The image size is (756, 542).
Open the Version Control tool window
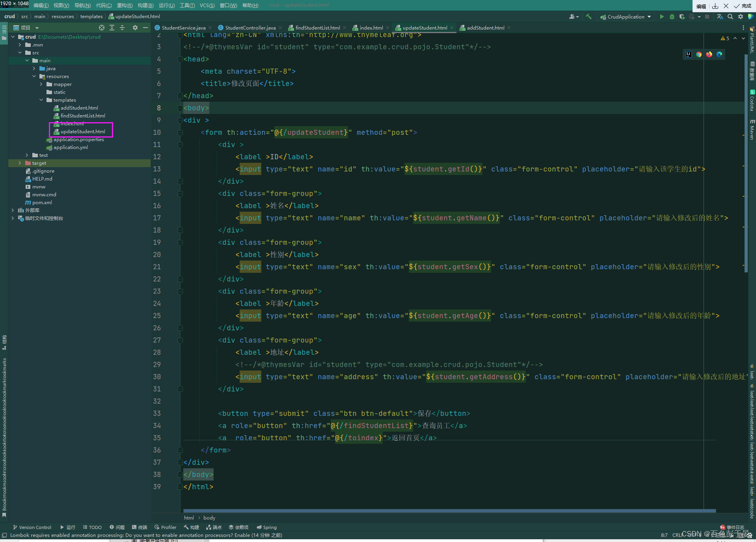coord(32,527)
